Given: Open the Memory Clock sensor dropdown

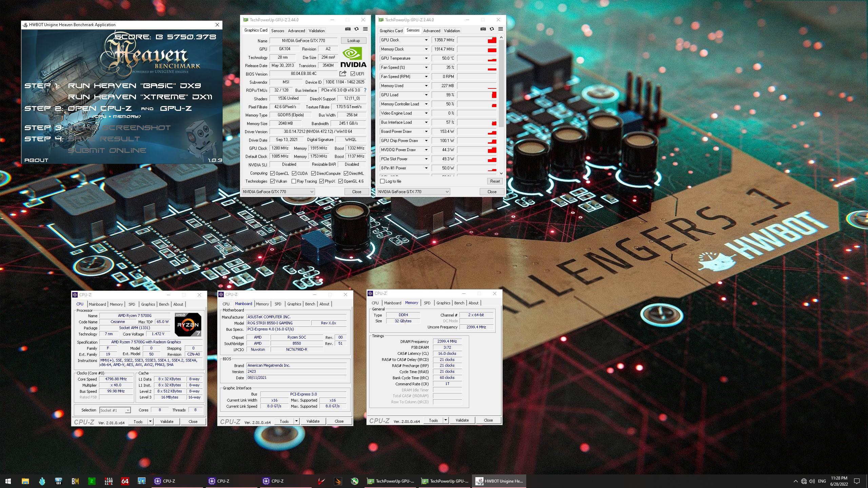Looking at the screenshot, I should tap(426, 49).
